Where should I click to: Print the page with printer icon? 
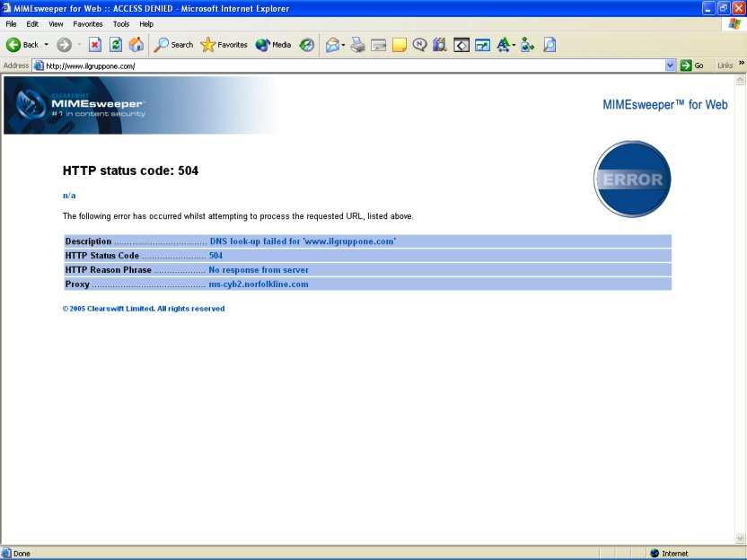357,45
